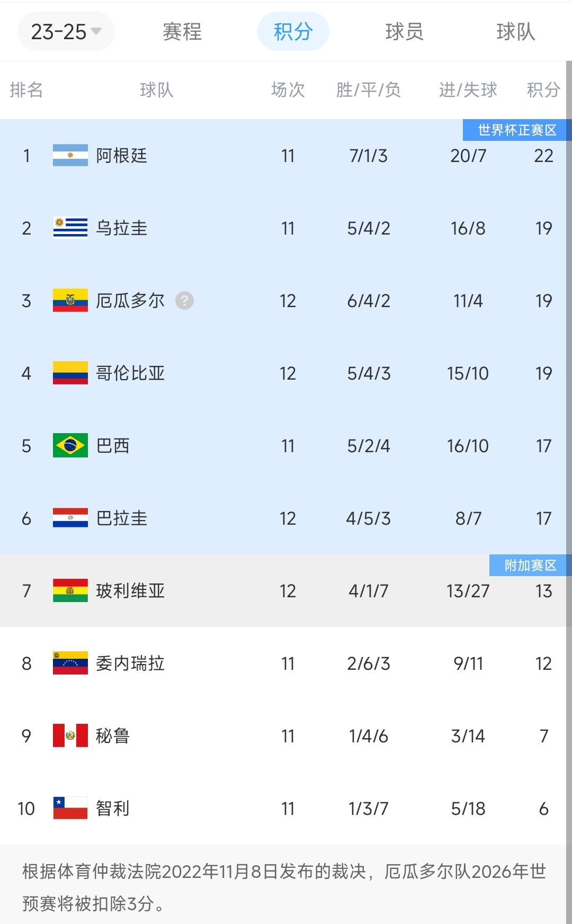Tap the 秘鲁 team name

pos(113,736)
